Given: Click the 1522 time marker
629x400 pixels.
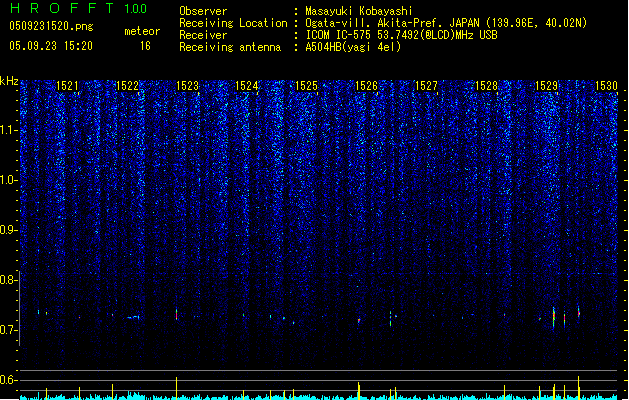Looking at the screenshot, I should (x=127, y=86).
